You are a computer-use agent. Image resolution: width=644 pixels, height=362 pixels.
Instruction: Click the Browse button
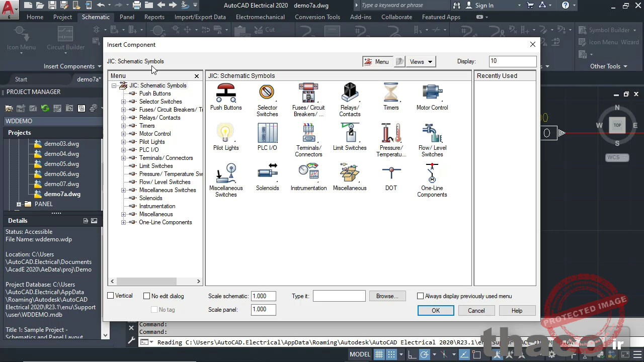pos(387,296)
